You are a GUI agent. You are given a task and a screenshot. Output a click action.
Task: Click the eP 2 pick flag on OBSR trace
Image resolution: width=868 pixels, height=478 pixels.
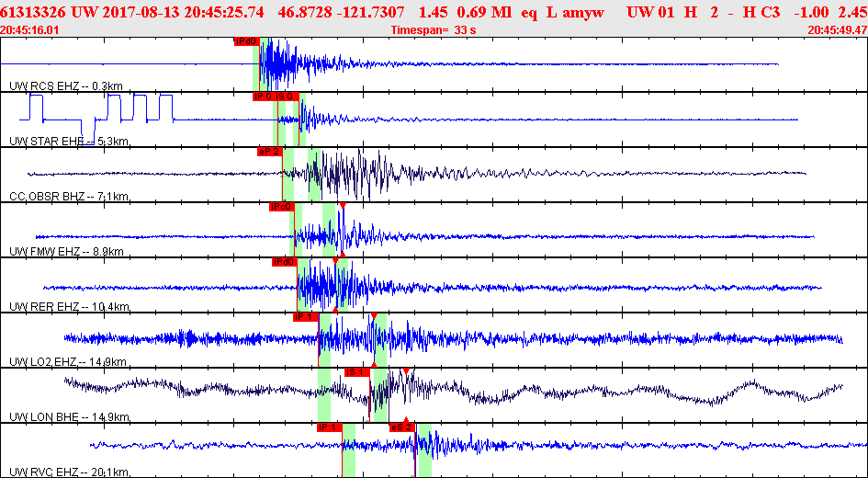click(269, 152)
